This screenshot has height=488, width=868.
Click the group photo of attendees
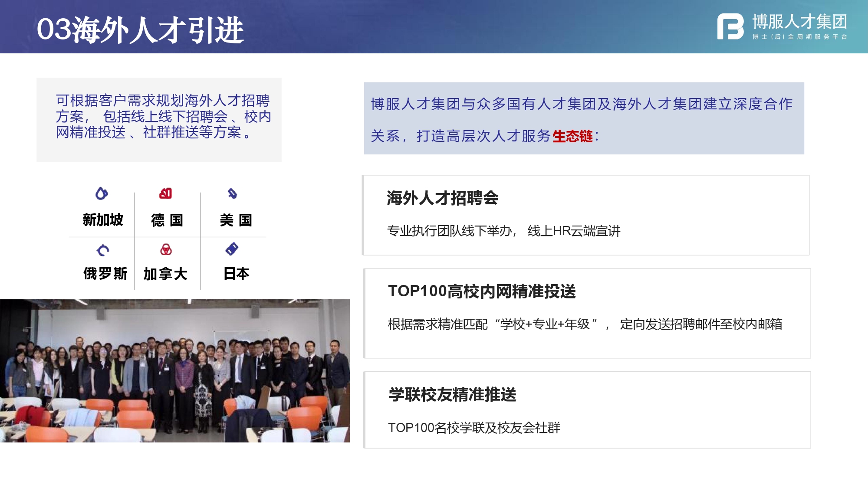[x=174, y=371]
